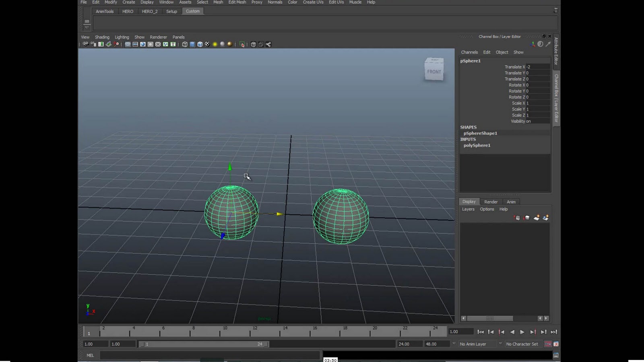
Task: Open the Renderer panel menu
Action: pos(158,37)
